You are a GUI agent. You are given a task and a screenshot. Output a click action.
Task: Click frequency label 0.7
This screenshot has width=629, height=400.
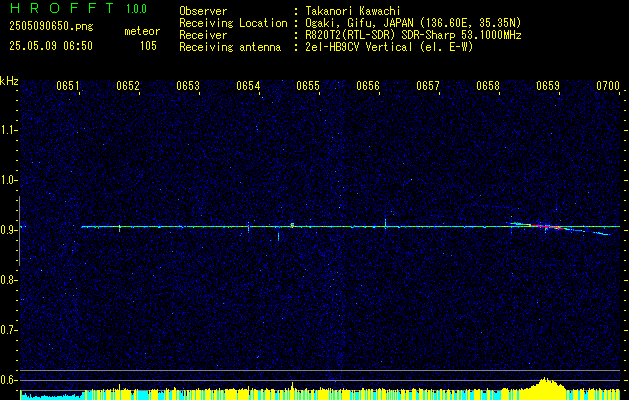pos(9,330)
